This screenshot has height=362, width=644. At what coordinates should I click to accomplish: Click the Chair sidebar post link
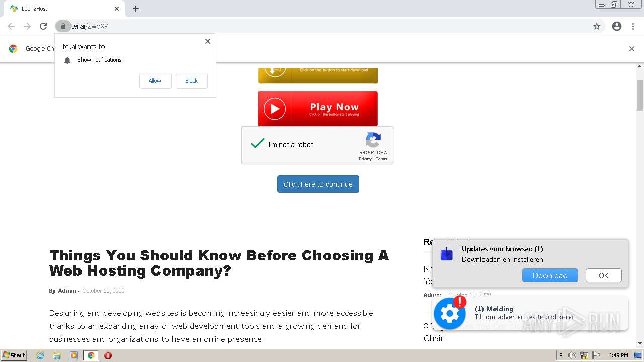(434, 338)
